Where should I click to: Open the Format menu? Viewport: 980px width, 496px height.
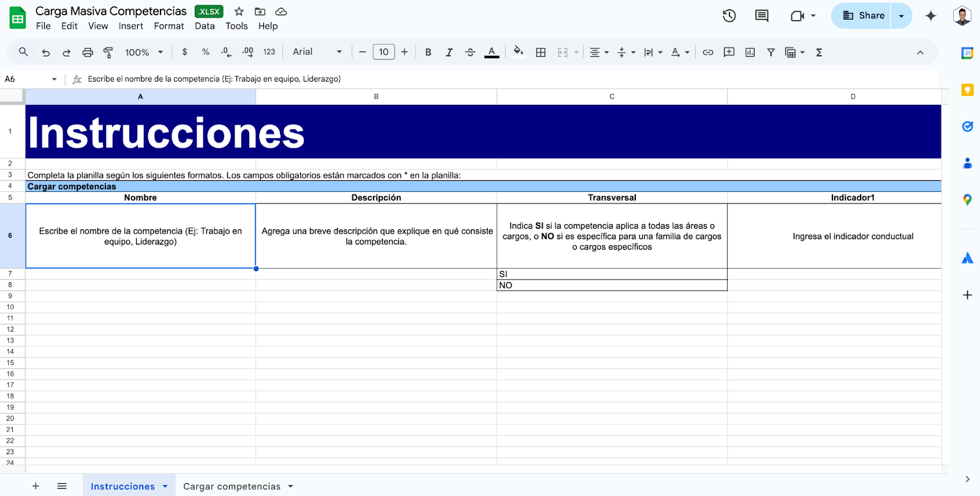[x=168, y=26]
